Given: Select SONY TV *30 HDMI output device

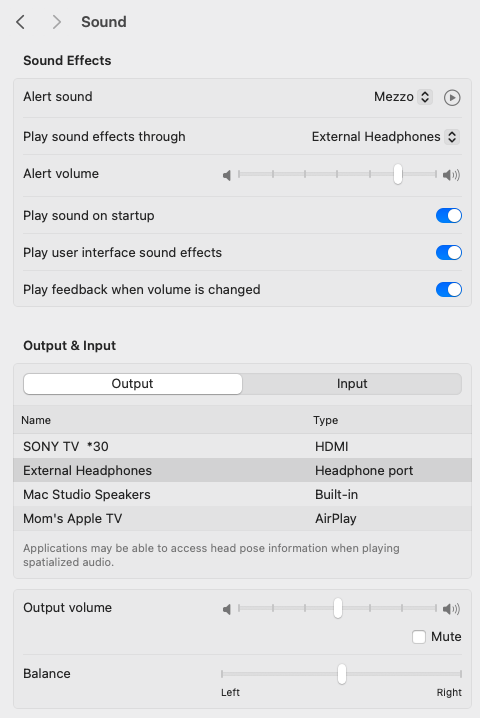Looking at the screenshot, I should click(242, 446).
